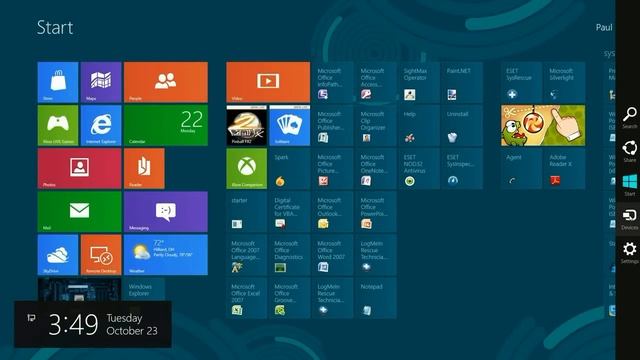
Task: Launch ESET SysRescue tile
Action: click(x=521, y=82)
